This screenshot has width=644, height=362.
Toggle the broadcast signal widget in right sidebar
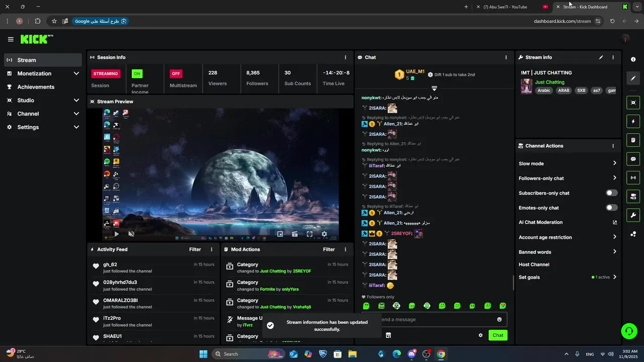(633, 177)
